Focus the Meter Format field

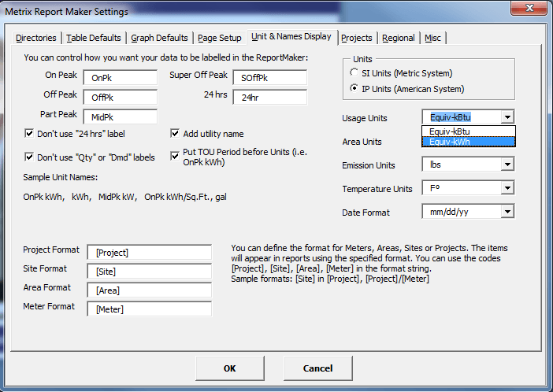[150, 309]
